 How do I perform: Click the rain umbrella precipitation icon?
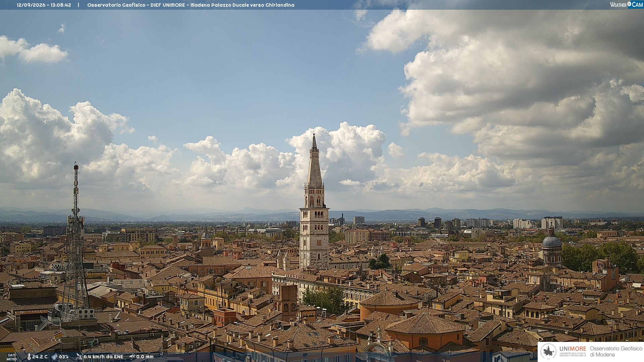pos(132,357)
